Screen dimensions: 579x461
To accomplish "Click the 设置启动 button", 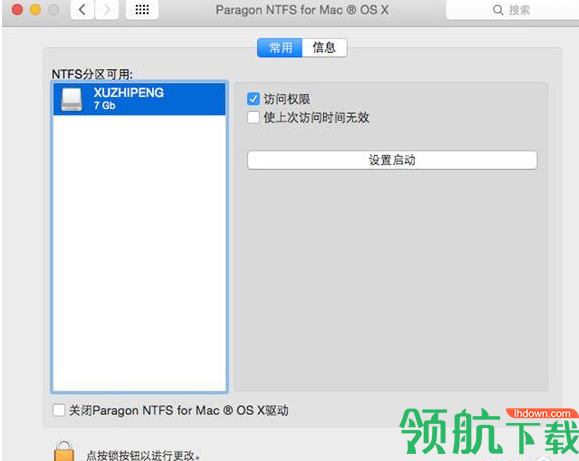I will (x=392, y=160).
